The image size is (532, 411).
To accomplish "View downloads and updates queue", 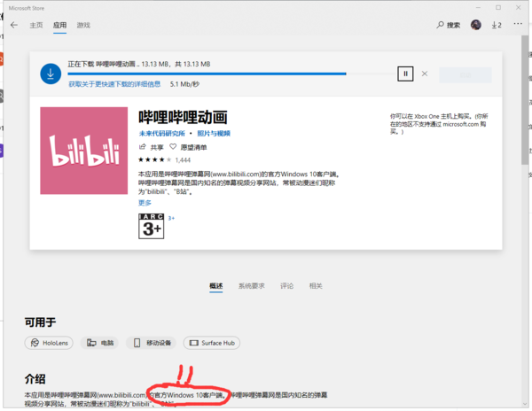I will [x=497, y=25].
